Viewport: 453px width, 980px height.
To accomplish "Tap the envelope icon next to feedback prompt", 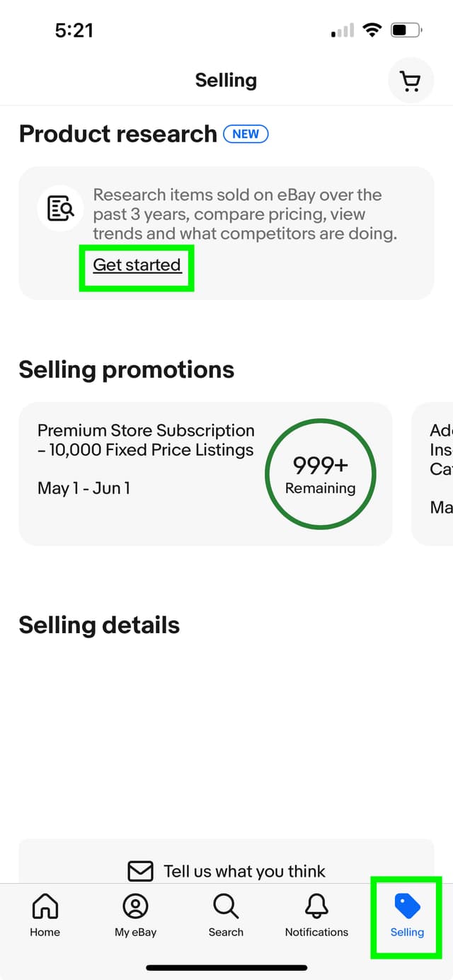I will coord(140,871).
